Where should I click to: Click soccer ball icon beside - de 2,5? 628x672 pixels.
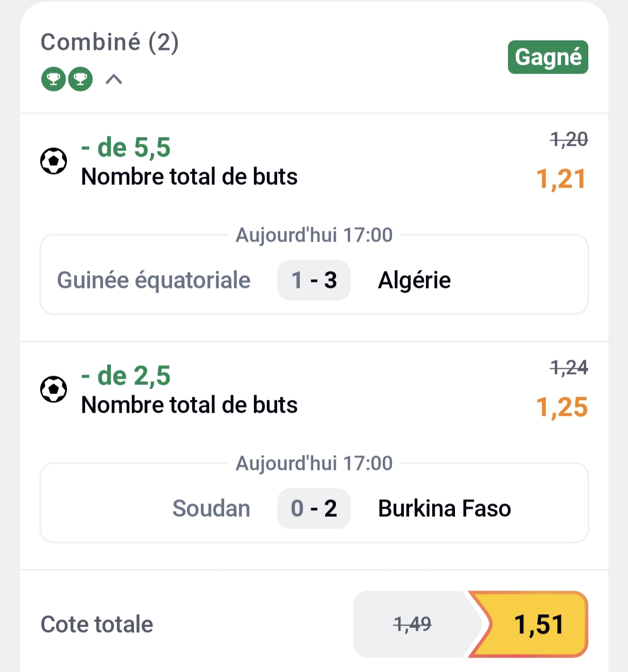click(54, 390)
